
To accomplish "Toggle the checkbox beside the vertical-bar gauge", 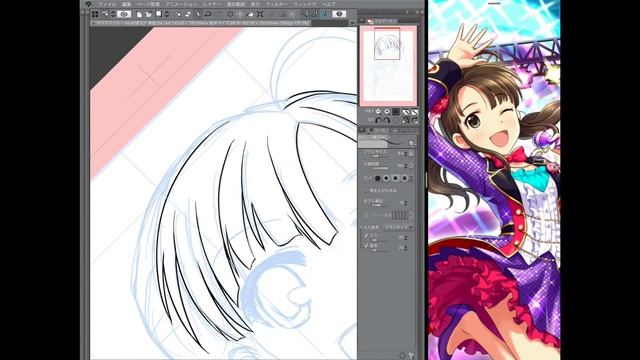I will click(x=365, y=215).
